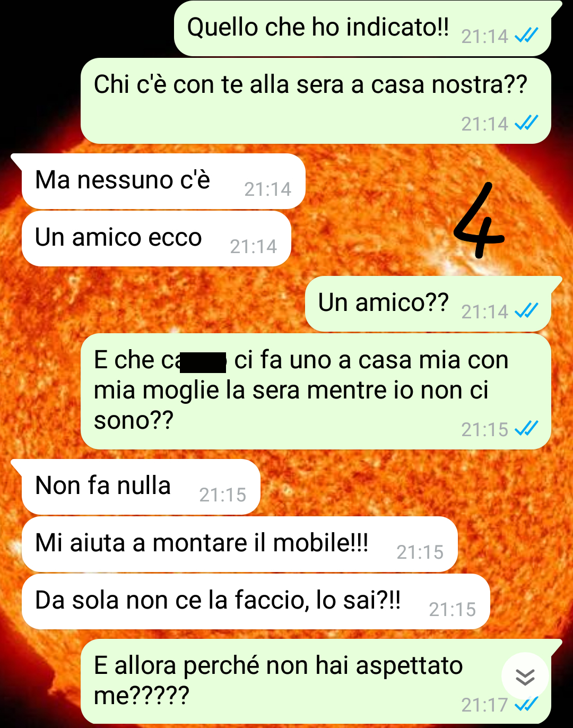Select 'Da sola non ce la faccio' bubble

(x=256, y=602)
